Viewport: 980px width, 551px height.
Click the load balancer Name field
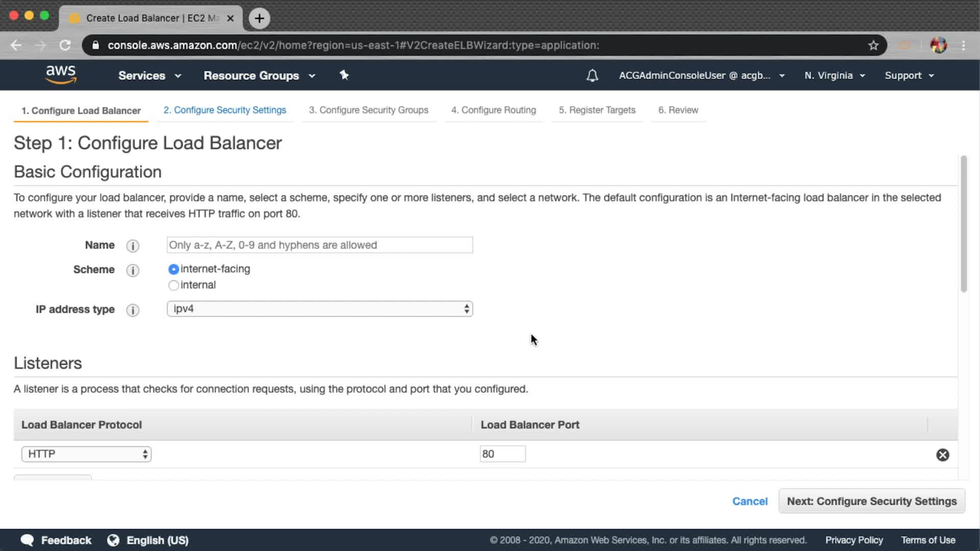[x=320, y=245]
